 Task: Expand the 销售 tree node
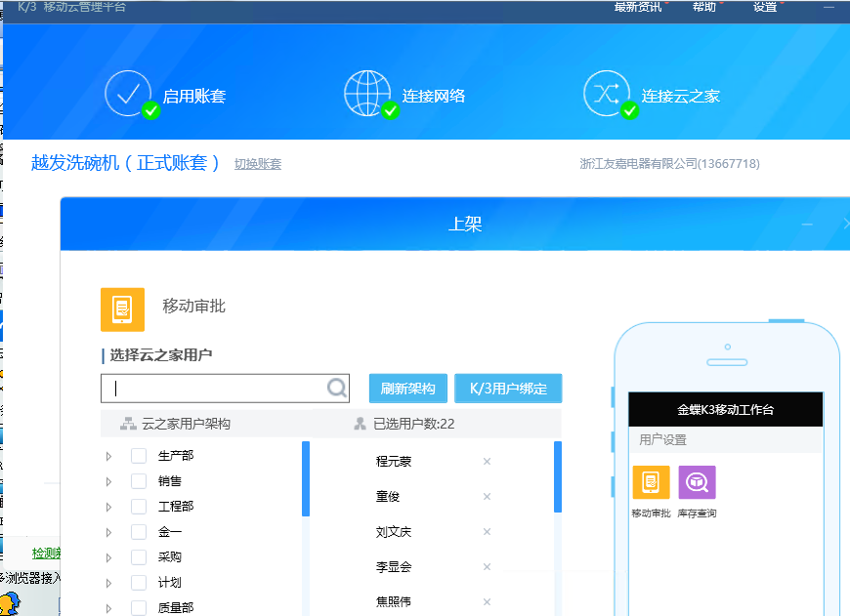pos(109,481)
